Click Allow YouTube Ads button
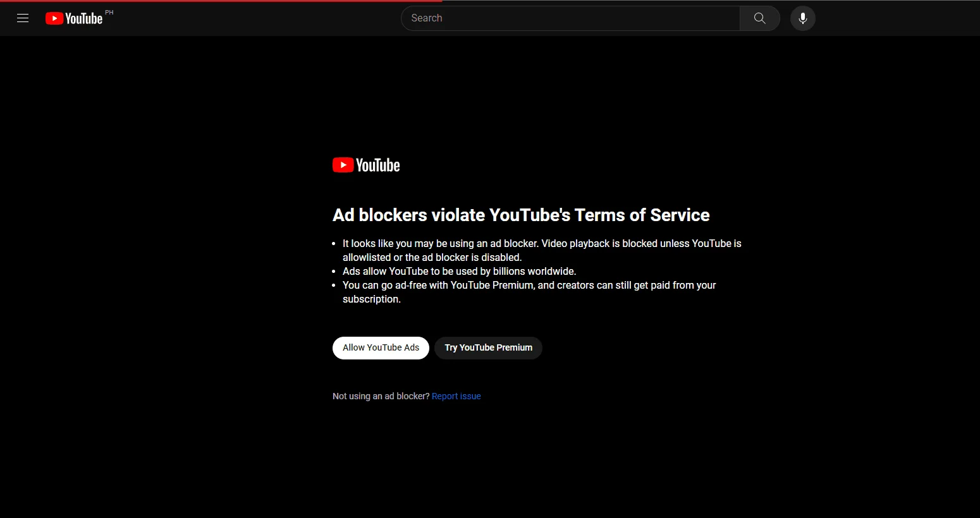 [x=381, y=348]
